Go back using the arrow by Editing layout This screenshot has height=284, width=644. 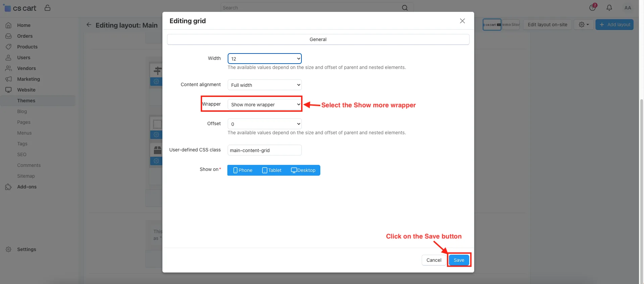(89, 25)
